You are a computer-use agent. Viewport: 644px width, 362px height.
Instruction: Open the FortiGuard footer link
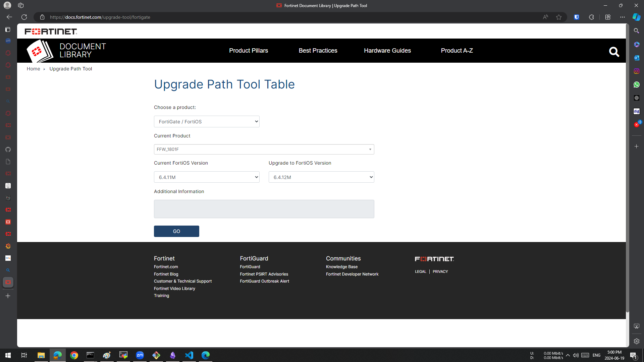click(250, 267)
